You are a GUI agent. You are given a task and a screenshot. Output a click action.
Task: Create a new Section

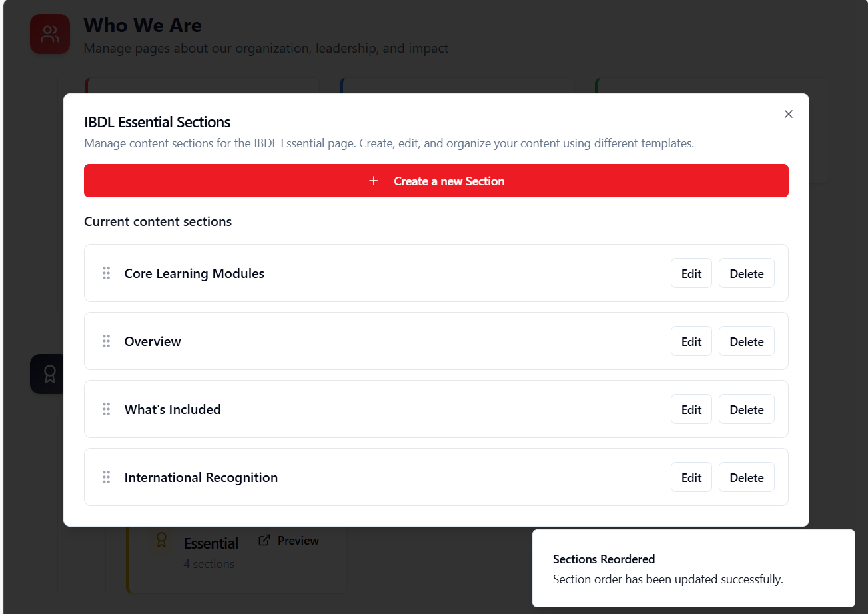(x=436, y=181)
